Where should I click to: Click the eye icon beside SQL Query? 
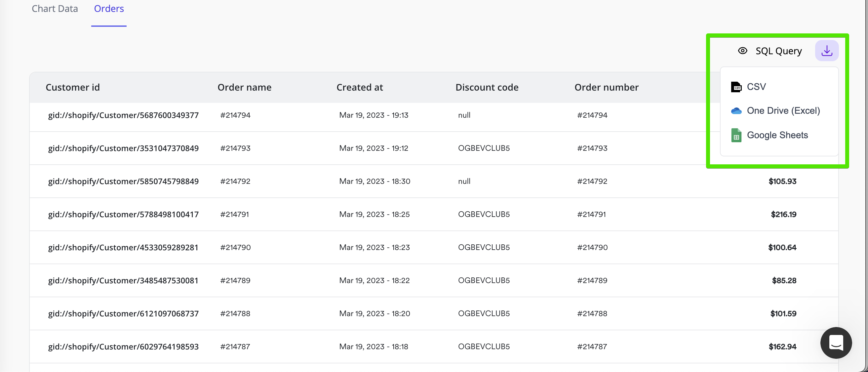click(742, 51)
